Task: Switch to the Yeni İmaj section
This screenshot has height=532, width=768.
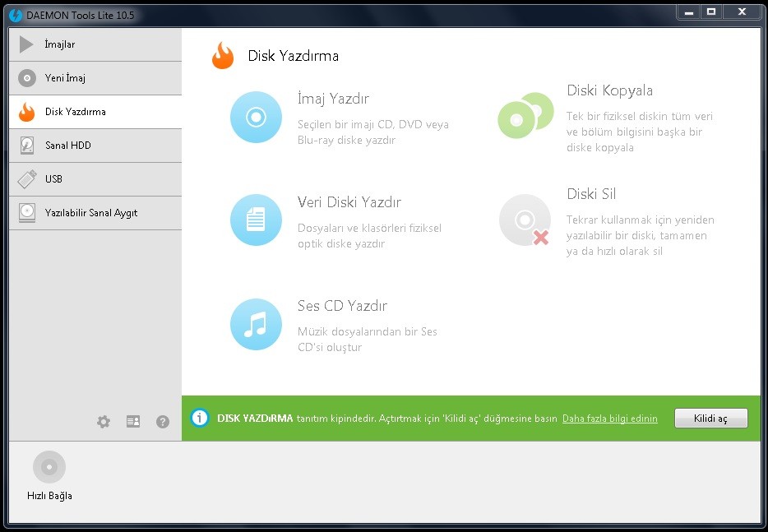Action: [x=95, y=78]
